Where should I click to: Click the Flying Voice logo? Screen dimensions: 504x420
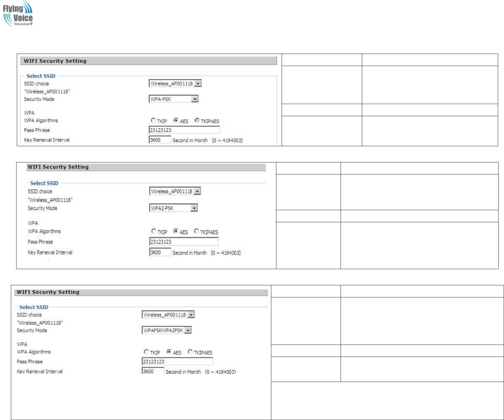[x=18, y=14]
